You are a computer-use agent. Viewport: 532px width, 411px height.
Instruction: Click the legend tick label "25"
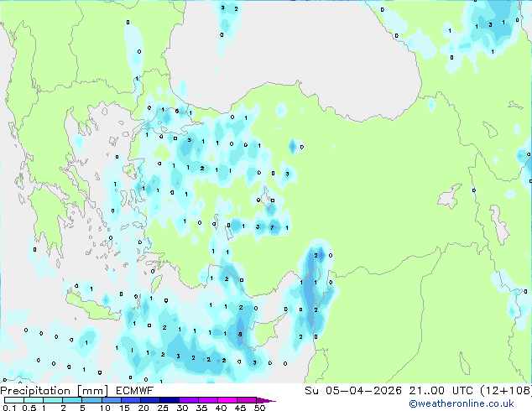163,408
